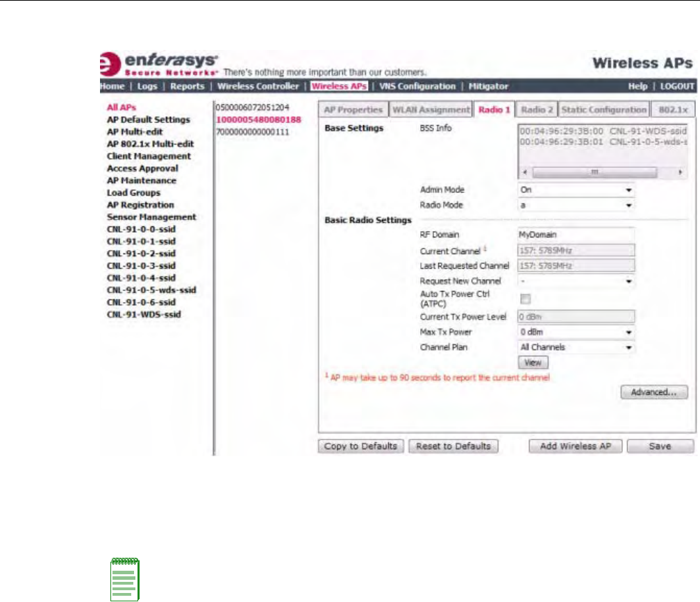Select CNL-91-0-6-ssid in sidebar

pyautogui.click(x=141, y=302)
